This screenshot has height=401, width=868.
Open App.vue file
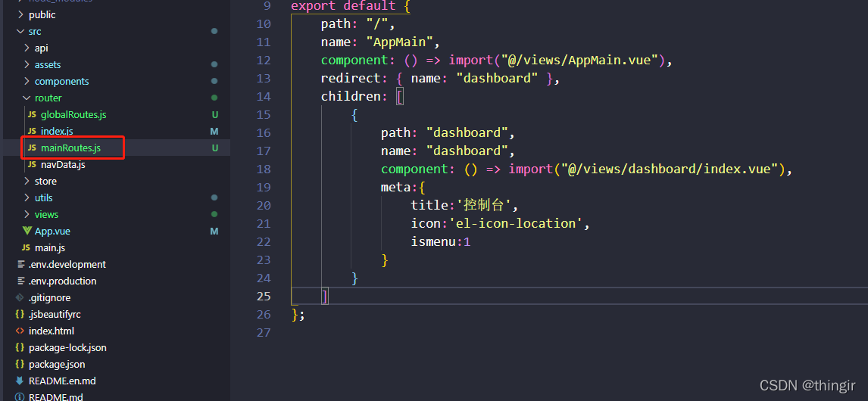click(52, 231)
